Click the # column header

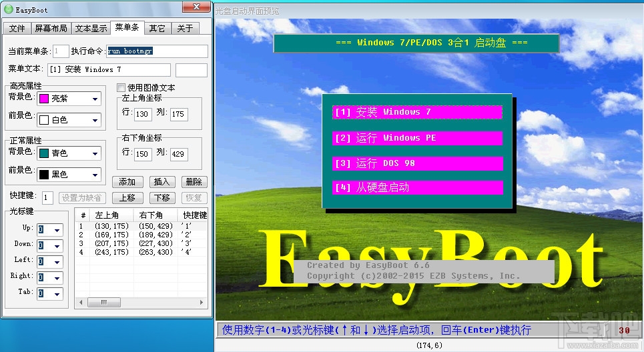83,215
